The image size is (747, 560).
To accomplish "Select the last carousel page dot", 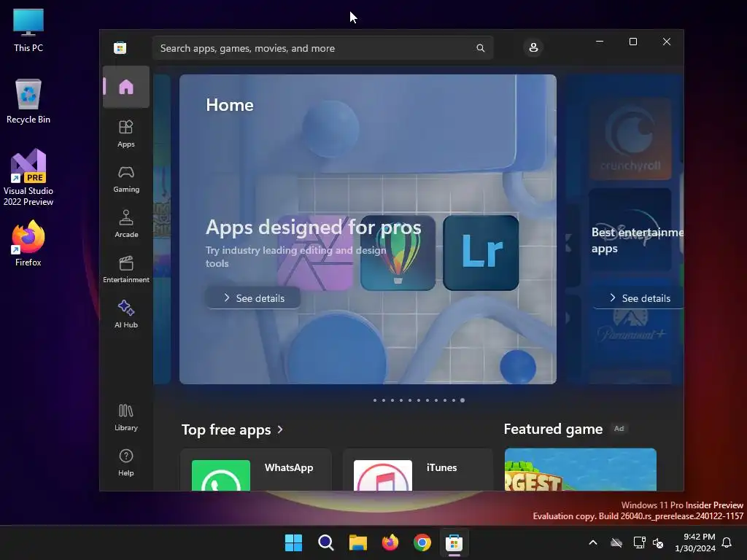I will click(462, 400).
